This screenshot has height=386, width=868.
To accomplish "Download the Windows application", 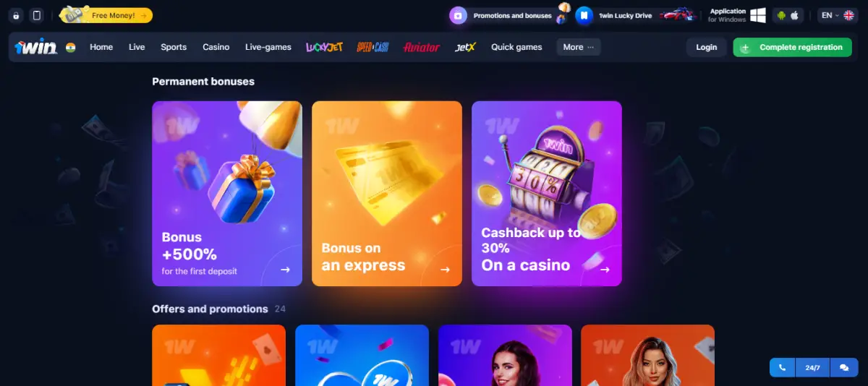I will [x=738, y=15].
